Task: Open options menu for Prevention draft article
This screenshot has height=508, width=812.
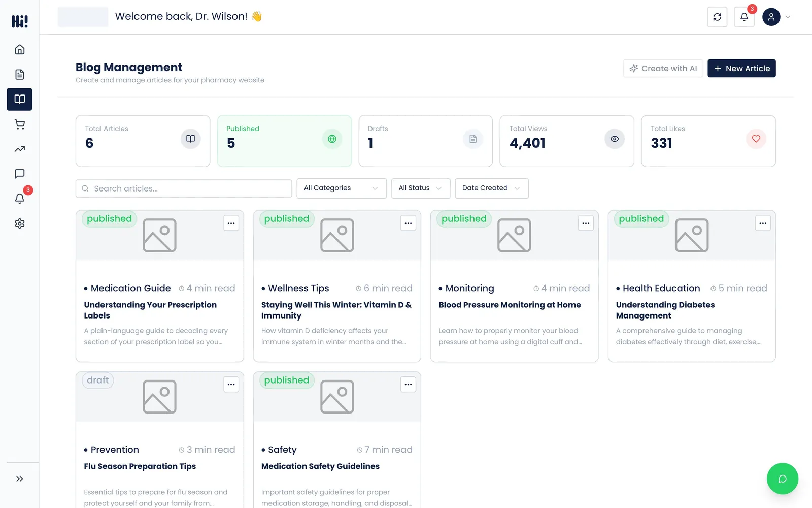Action: click(x=231, y=385)
